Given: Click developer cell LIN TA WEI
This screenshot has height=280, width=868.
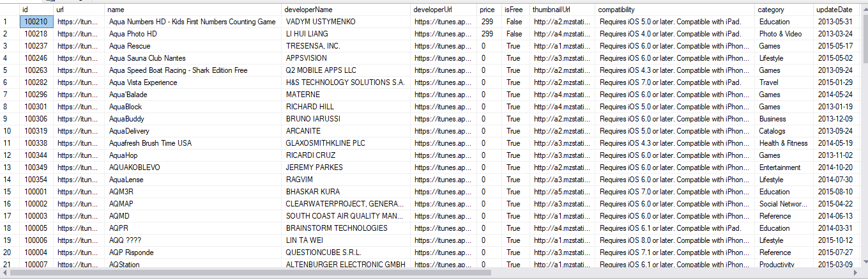Looking at the screenshot, I should point(347,240).
